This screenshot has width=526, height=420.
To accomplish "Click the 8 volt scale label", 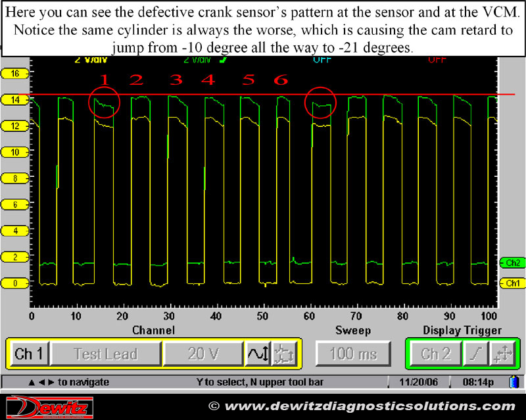I will 15,178.
